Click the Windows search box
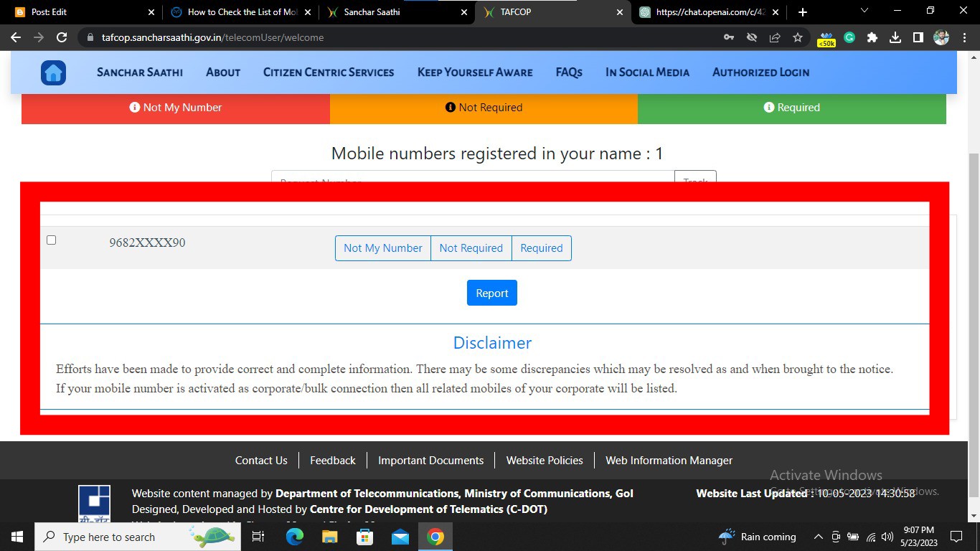This screenshot has height=551, width=980. pyautogui.click(x=136, y=537)
